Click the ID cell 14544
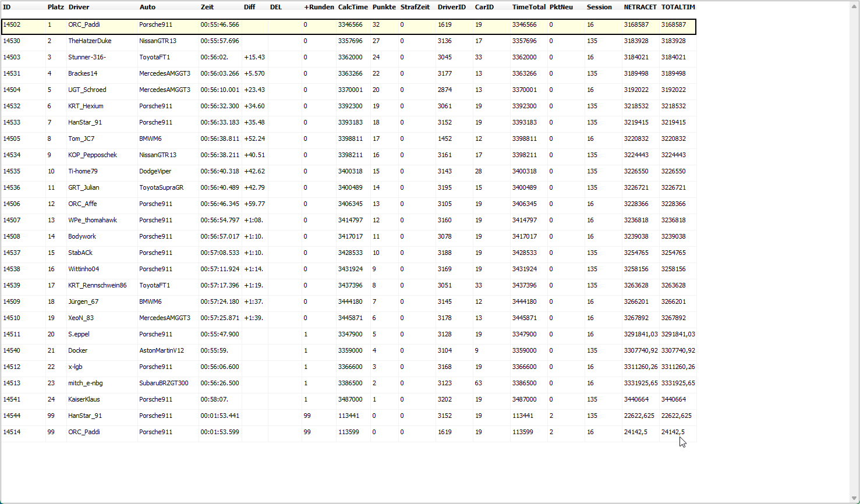860x504 pixels. [x=12, y=416]
